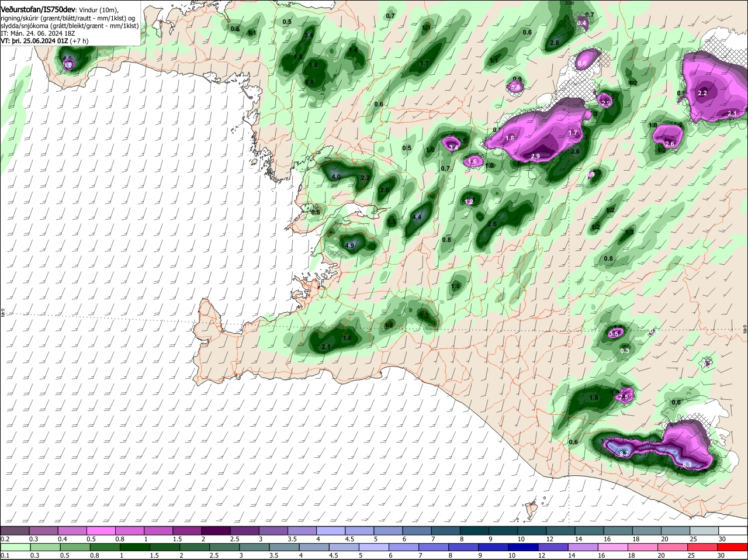Click the 8.7 precipitation value on the map

point(624,453)
